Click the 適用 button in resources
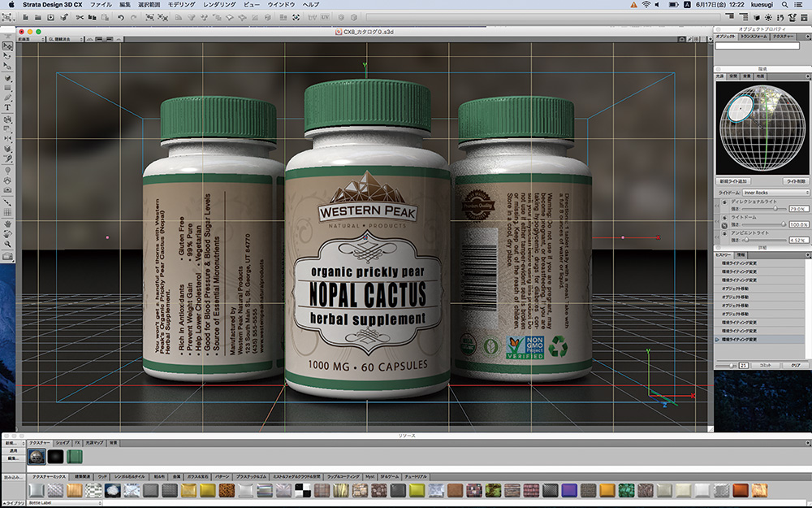812x508 pixels. coord(14,451)
